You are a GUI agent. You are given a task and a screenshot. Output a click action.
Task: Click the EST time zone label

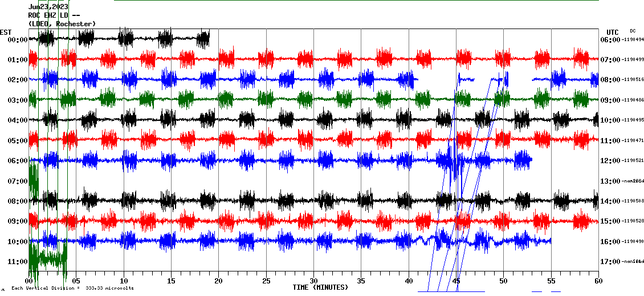point(6,32)
